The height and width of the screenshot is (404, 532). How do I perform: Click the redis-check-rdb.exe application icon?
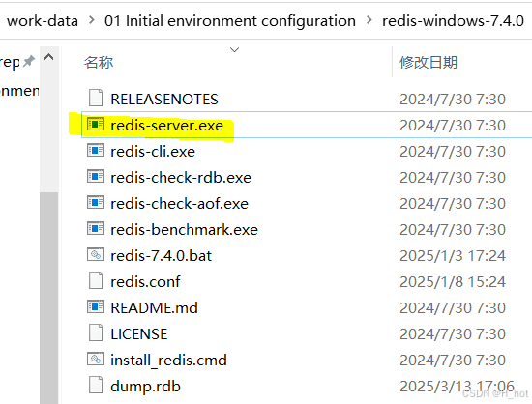[x=96, y=176]
